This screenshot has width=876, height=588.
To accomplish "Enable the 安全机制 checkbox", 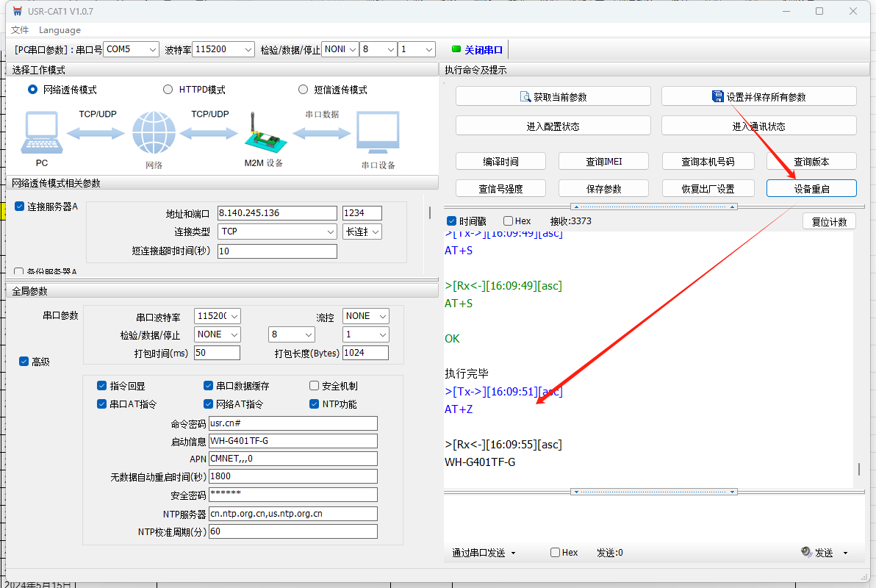I will click(x=315, y=386).
